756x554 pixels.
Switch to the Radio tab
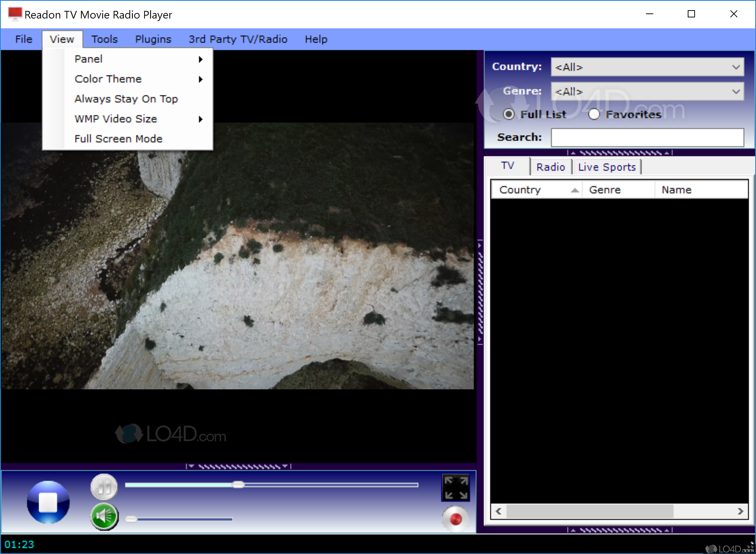[550, 167]
